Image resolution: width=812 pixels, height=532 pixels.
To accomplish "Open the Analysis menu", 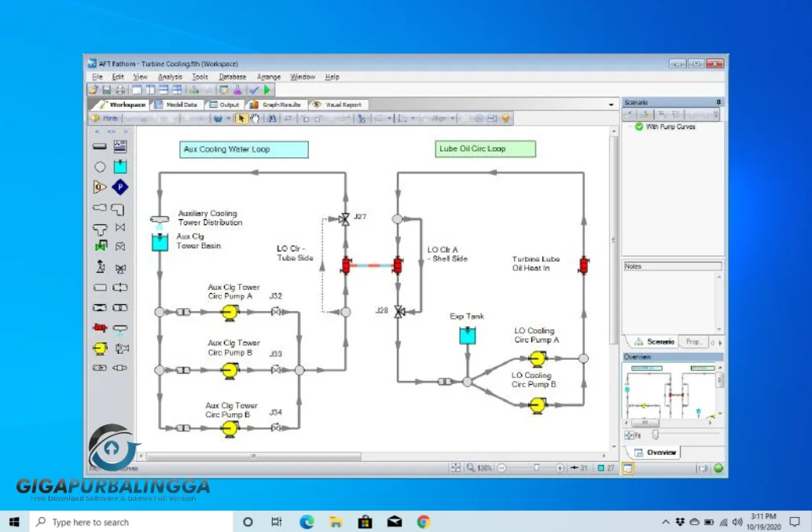I will tap(170, 77).
